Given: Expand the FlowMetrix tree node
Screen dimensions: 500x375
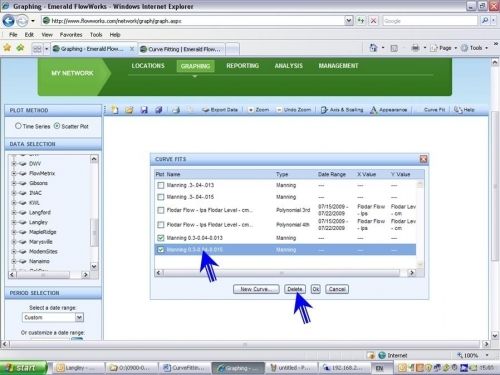Looking at the screenshot, I should click(14, 173).
